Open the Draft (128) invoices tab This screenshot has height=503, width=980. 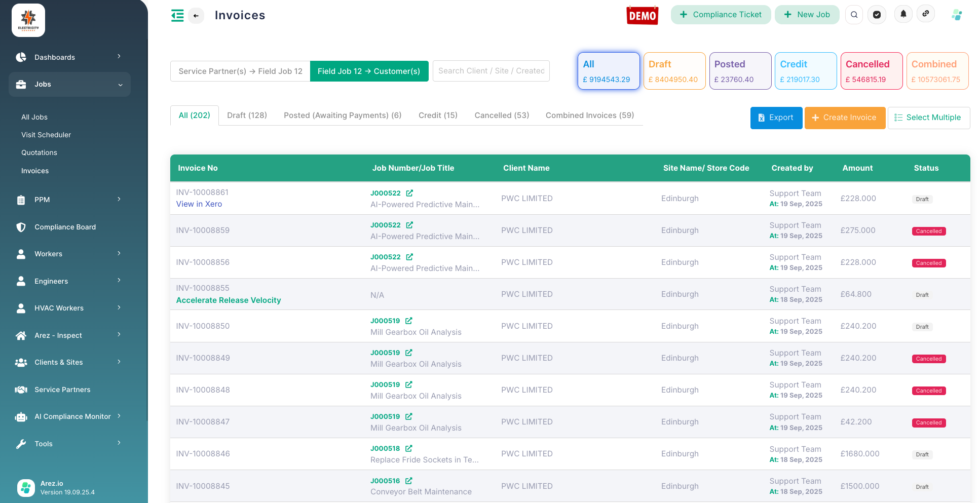[247, 115]
